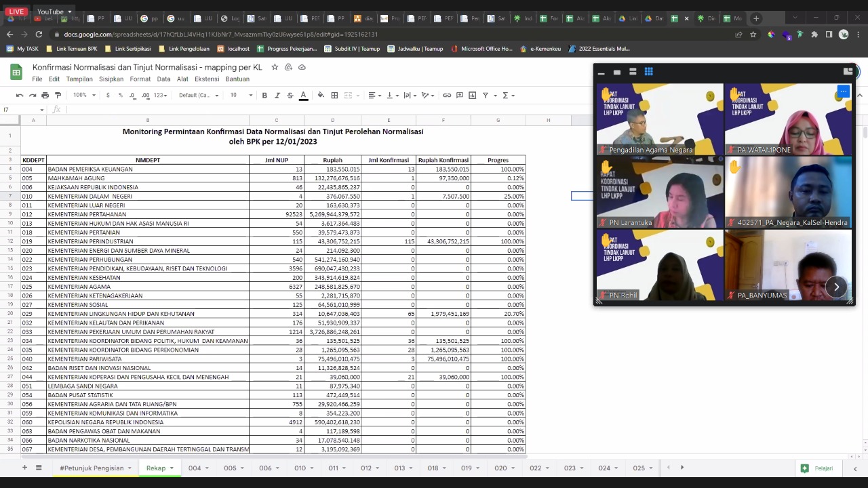868x488 pixels.
Task: Expand the font size dropdown
Action: [x=250, y=96]
